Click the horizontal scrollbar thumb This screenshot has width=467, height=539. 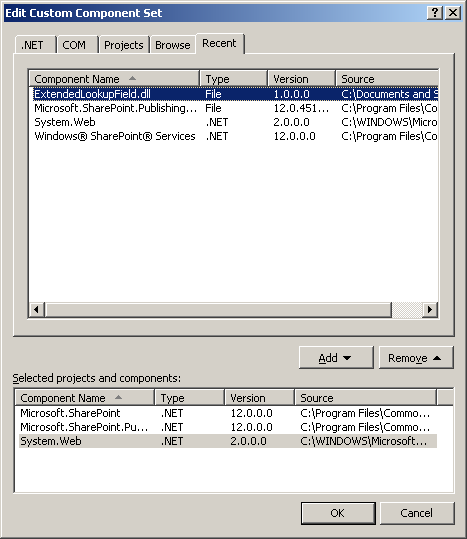pos(218,310)
